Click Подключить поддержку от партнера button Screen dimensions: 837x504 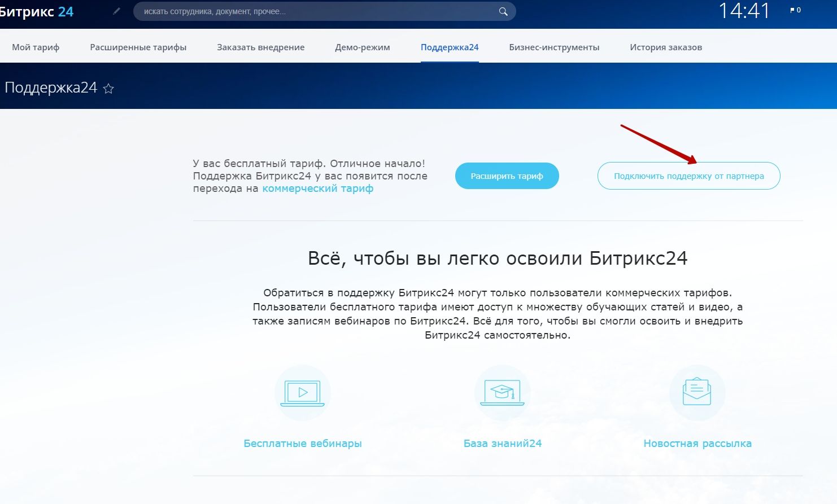pos(689,176)
